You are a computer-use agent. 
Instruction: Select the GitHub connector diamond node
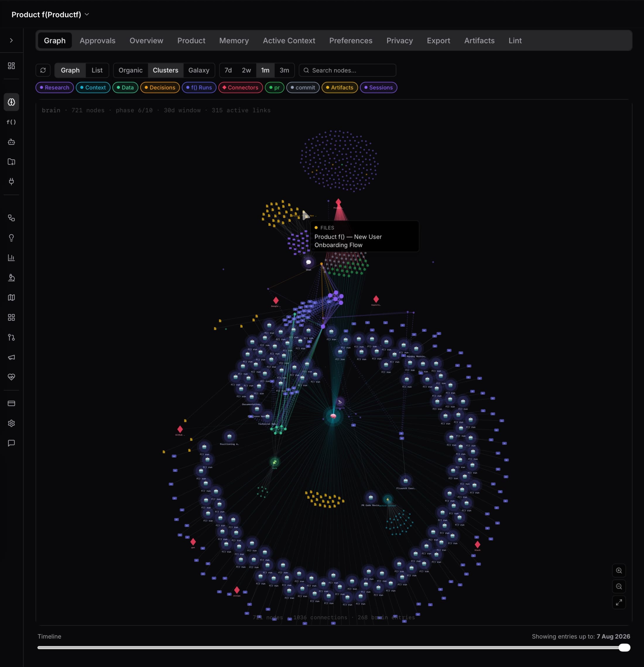(180, 429)
